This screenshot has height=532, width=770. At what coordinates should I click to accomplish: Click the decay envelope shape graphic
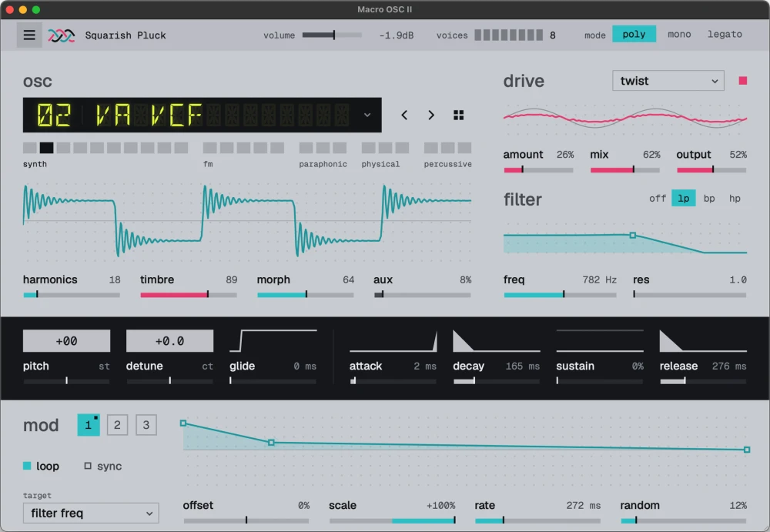click(497, 340)
